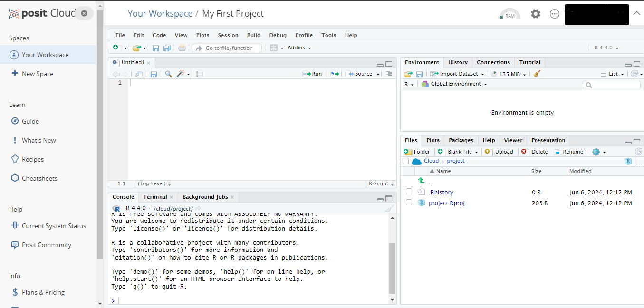Open Find/Replace magnifier in editor
Screen dimensions: 644x308
click(168, 74)
